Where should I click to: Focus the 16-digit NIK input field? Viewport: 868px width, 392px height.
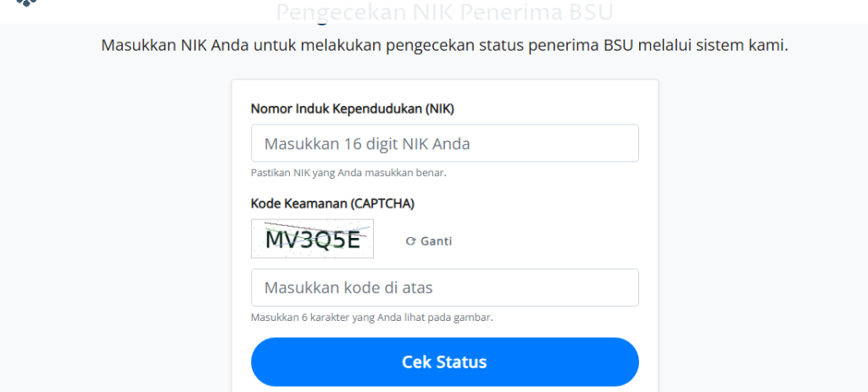444,144
